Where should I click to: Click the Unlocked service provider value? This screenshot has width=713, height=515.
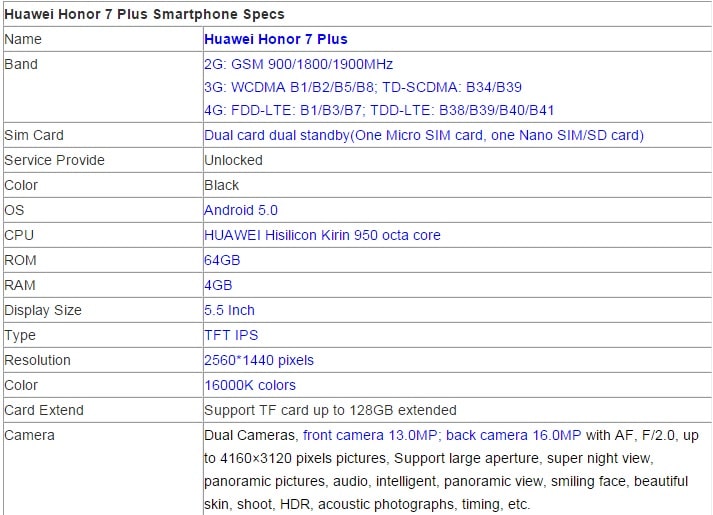(x=233, y=160)
